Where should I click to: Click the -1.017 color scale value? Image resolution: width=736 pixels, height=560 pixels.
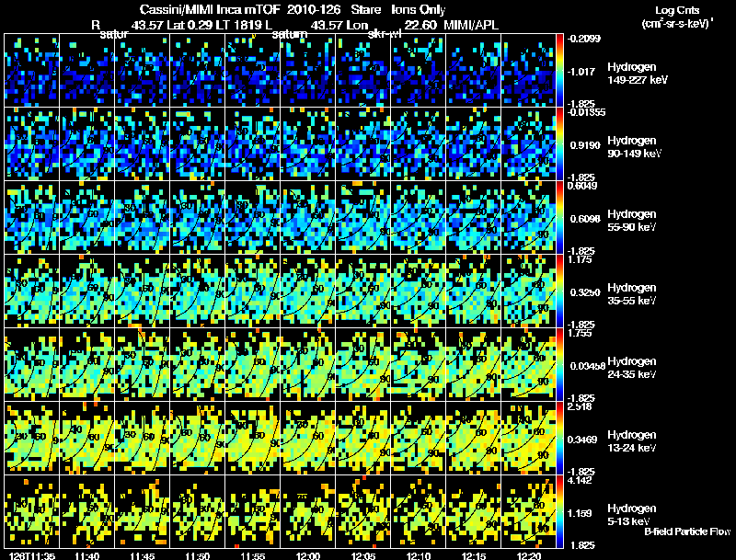point(581,72)
